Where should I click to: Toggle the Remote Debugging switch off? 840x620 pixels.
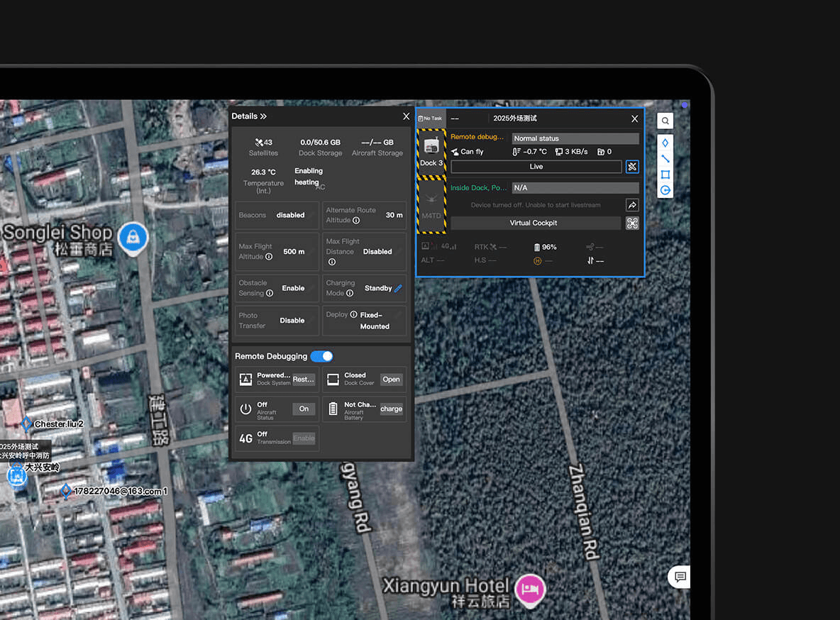coord(321,356)
